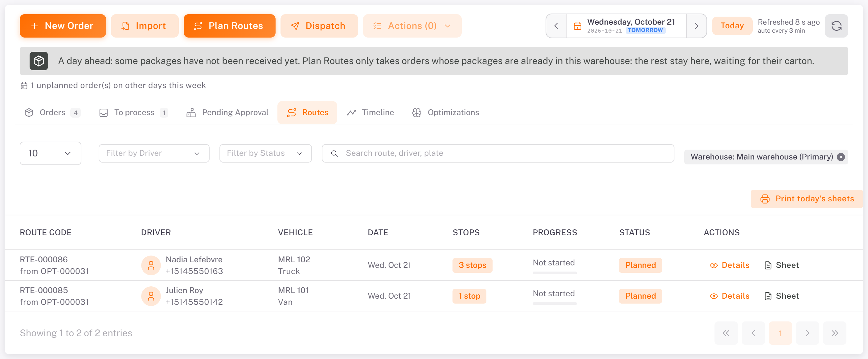Focus the Search route, driver, plate field

(x=498, y=153)
